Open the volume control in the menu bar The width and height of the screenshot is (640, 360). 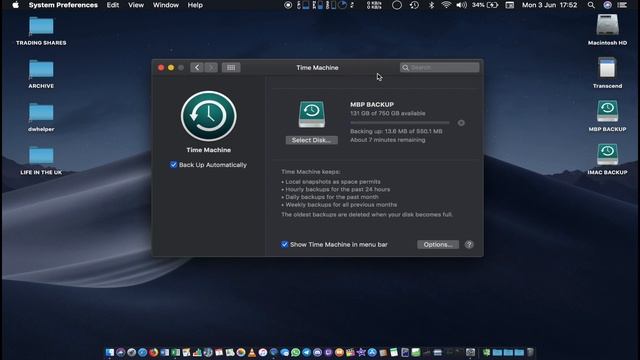461,5
